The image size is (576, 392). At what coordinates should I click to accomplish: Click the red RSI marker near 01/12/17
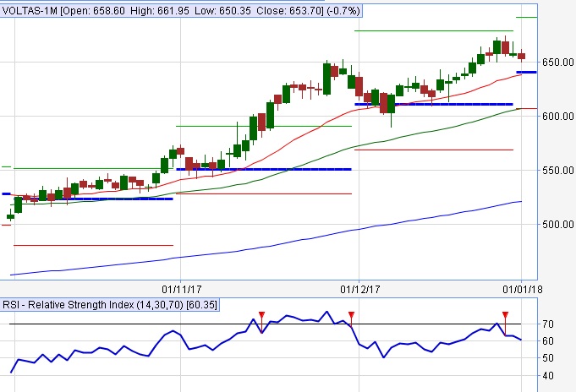351,315
